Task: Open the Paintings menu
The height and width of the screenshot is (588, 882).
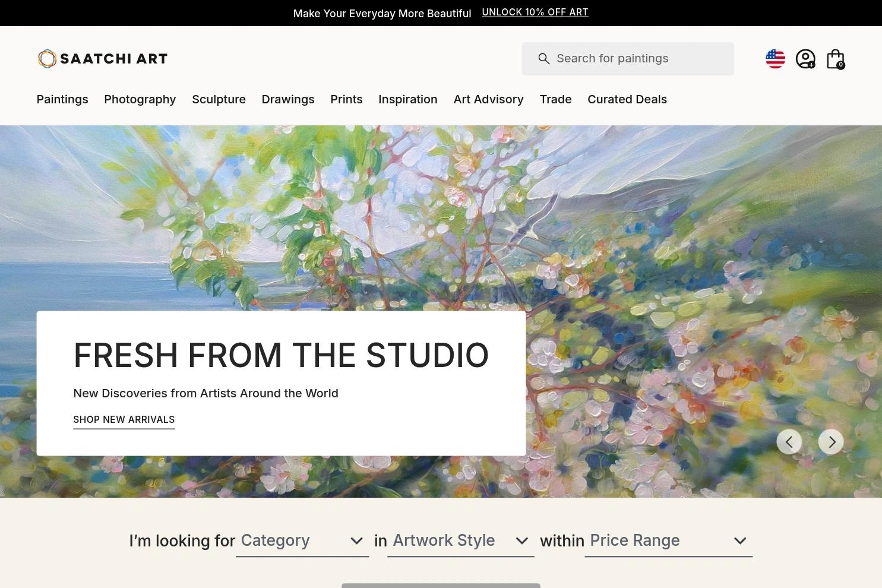Action: (62, 99)
